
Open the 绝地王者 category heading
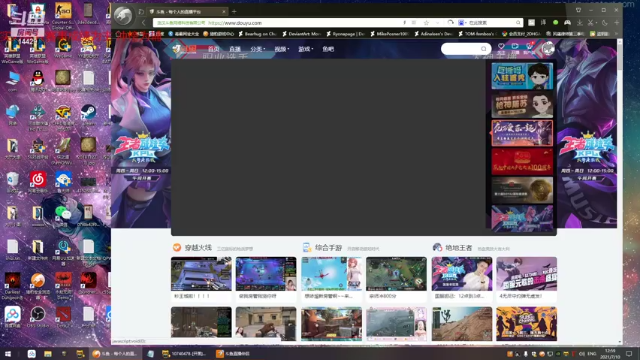point(458,248)
